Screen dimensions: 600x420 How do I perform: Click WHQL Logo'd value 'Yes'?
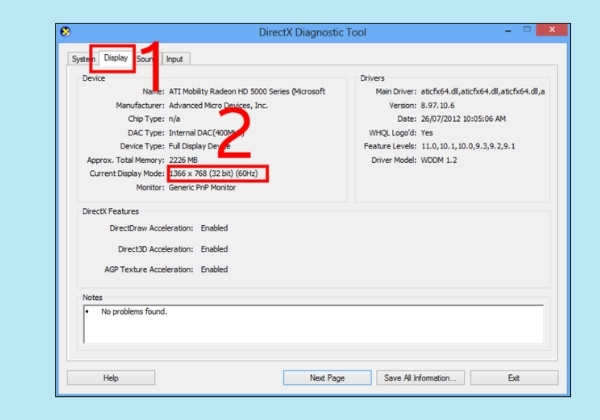427,133
